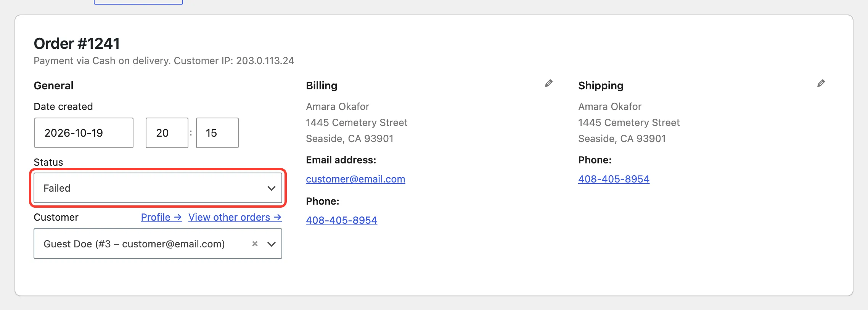Click shipping street 1445 Cemetery Street
This screenshot has height=310, width=868.
click(x=629, y=123)
